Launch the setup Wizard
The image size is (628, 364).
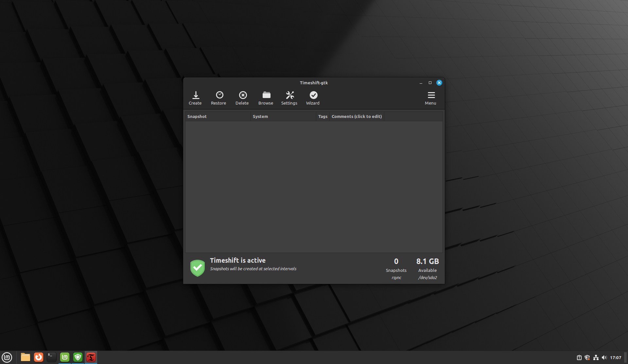click(313, 98)
